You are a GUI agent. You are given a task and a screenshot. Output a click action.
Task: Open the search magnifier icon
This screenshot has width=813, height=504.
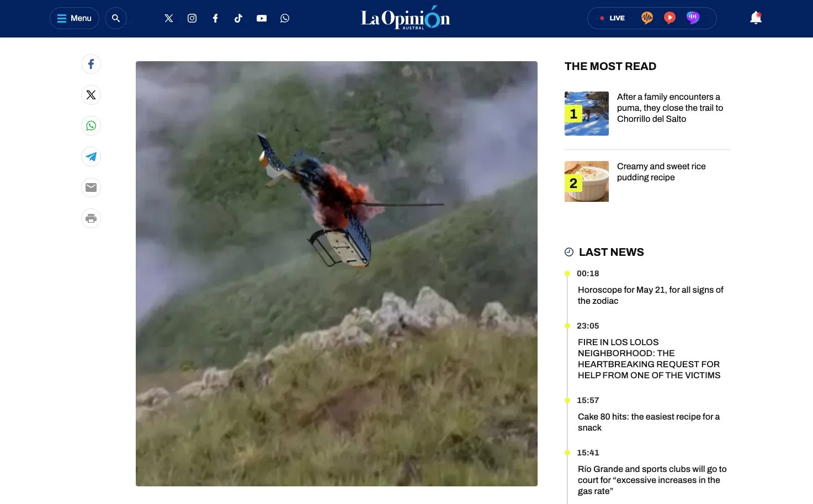coord(116,18)
